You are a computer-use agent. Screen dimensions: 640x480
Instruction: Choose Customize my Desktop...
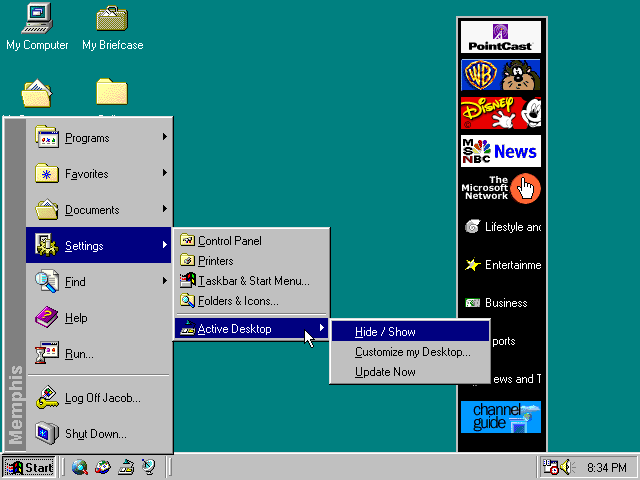click(410, 351)
